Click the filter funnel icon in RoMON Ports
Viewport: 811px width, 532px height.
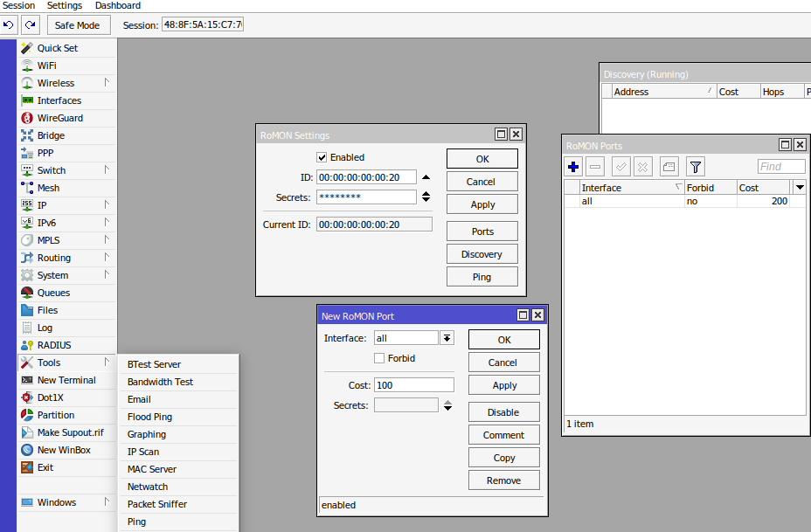click(695, 166)
